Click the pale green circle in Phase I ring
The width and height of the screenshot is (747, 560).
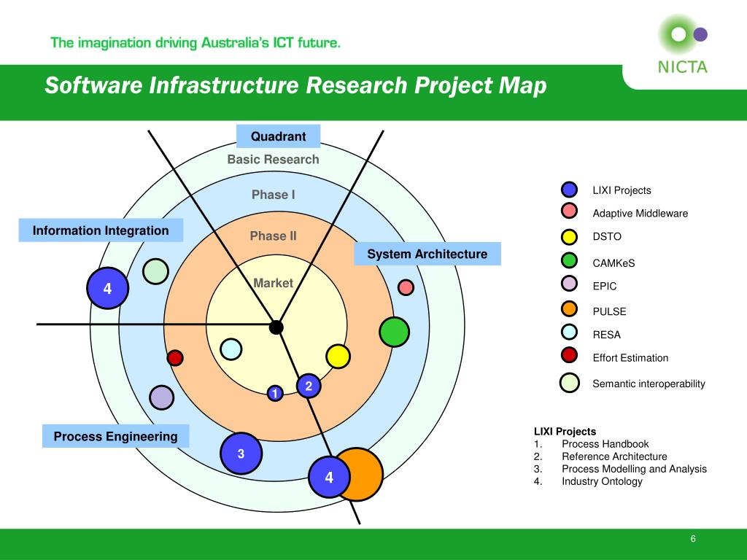[x=156, y=271]
